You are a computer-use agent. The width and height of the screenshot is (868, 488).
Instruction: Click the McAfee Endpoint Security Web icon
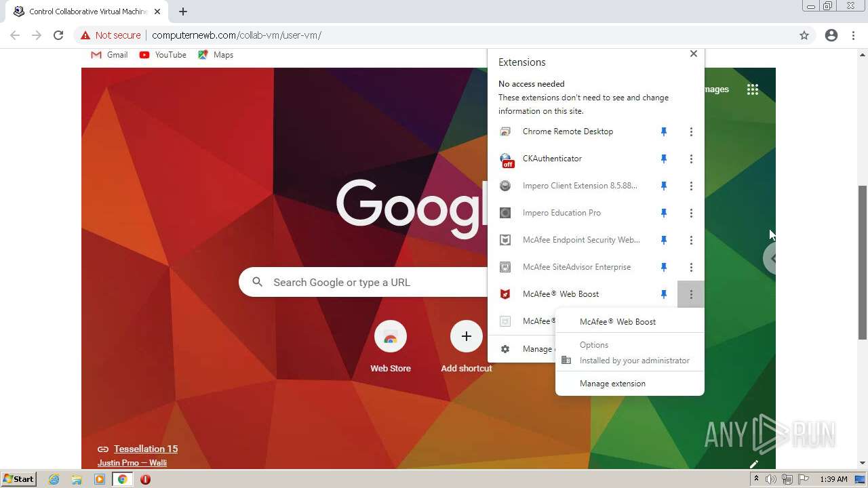(x=505, y=240)
